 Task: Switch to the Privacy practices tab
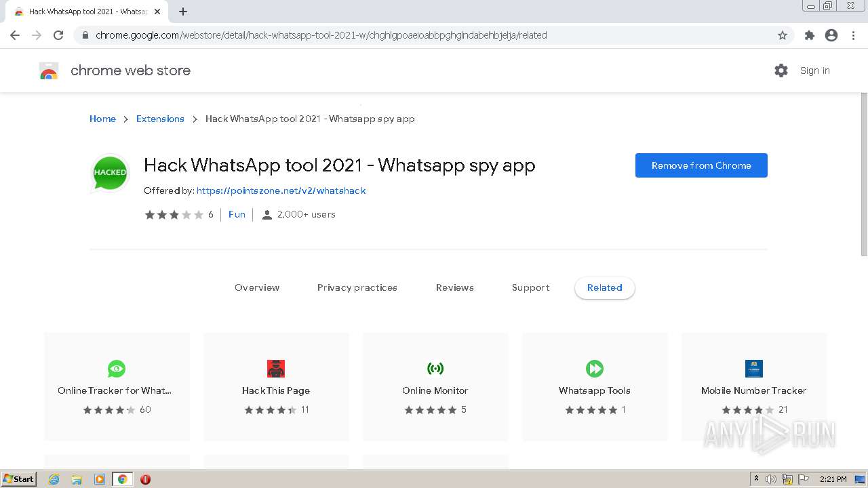click(357, 288)
